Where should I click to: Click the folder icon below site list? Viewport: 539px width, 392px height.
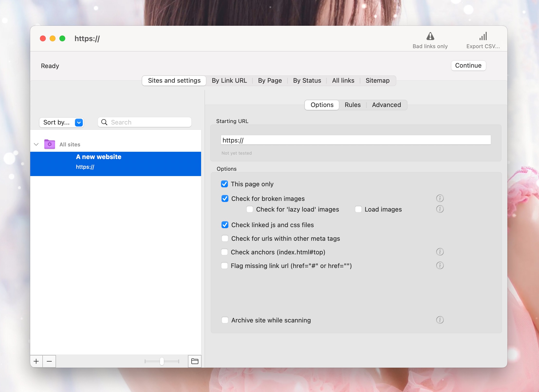195,361
